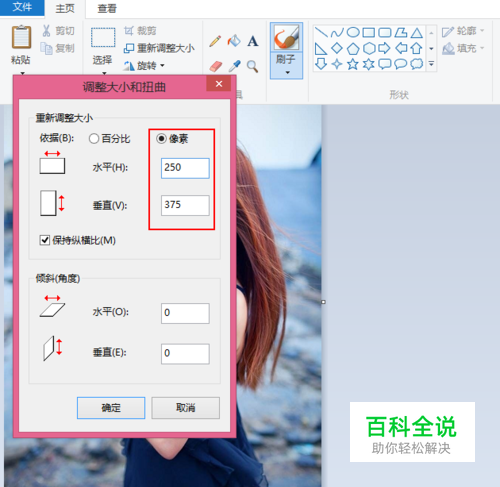This screenshot has height=487, width=500.
Task: Select the Text tool (A)
Action: pyautogui.click(x=253, y=41)
